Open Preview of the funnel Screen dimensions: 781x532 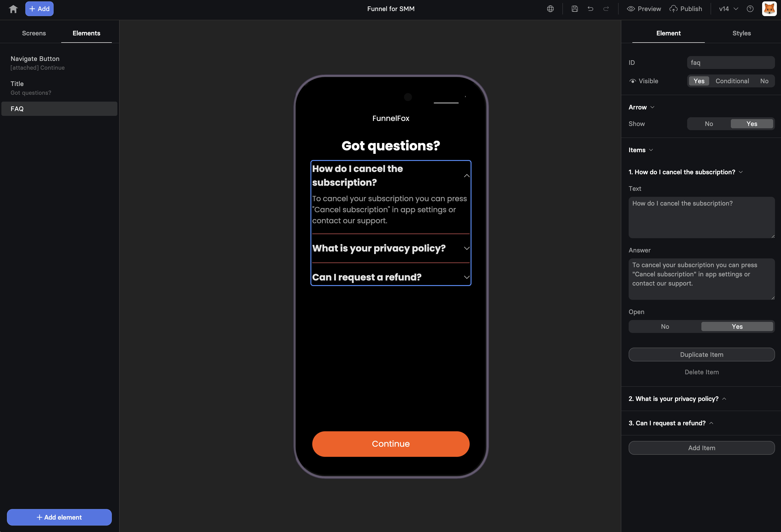644,9
